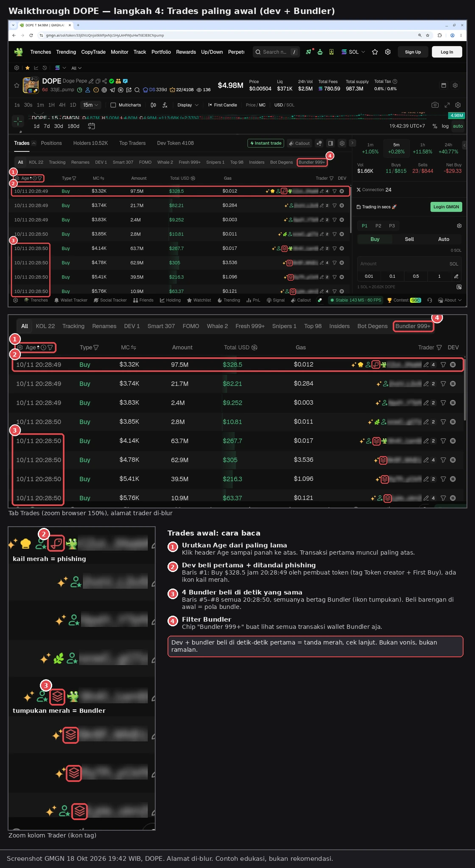
Task: Open Portfolio in top navigation
Action: (161, 52)
